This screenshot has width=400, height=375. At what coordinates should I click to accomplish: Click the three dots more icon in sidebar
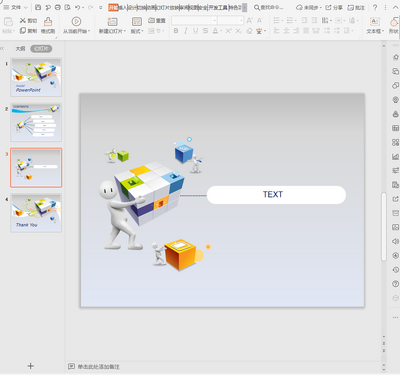[395, 317]
